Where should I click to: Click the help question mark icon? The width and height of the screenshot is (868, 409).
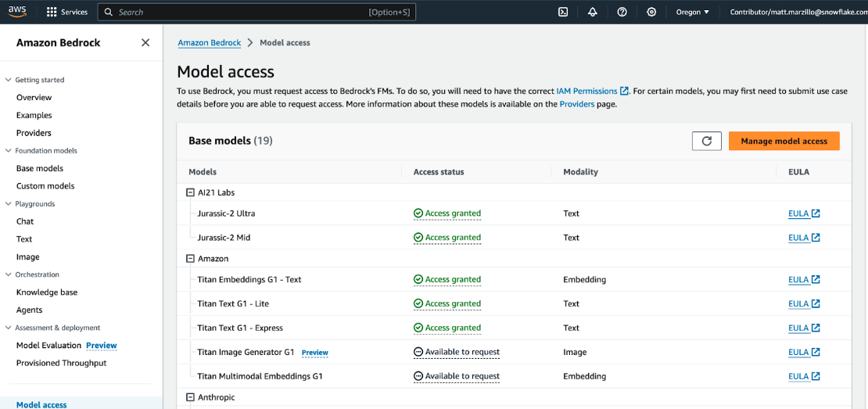622,12
